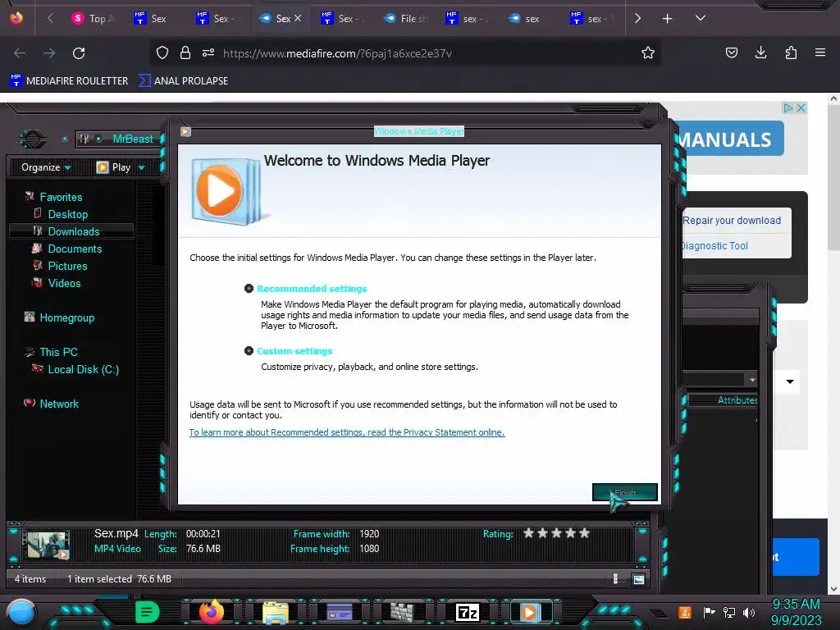Expand the Play button dropdown arrow

pyautogui.click(x=141, y=167)
